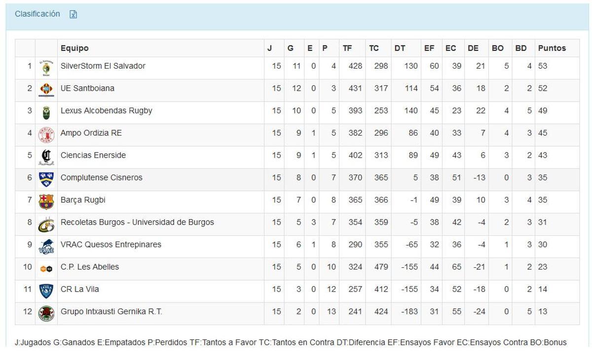Click the TF column header
This screenshot has width=592, height=364.
[347, 48]
